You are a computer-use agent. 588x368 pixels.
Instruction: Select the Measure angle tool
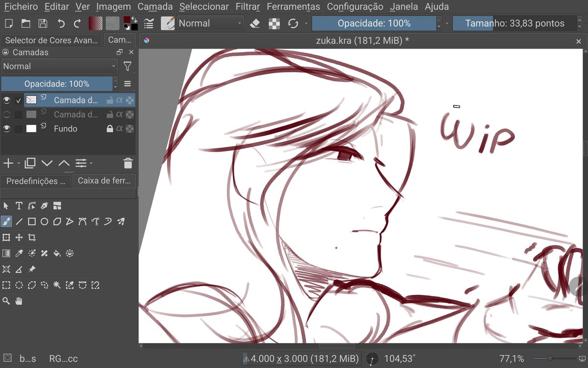pyautogui.click(x=19, y=269)
